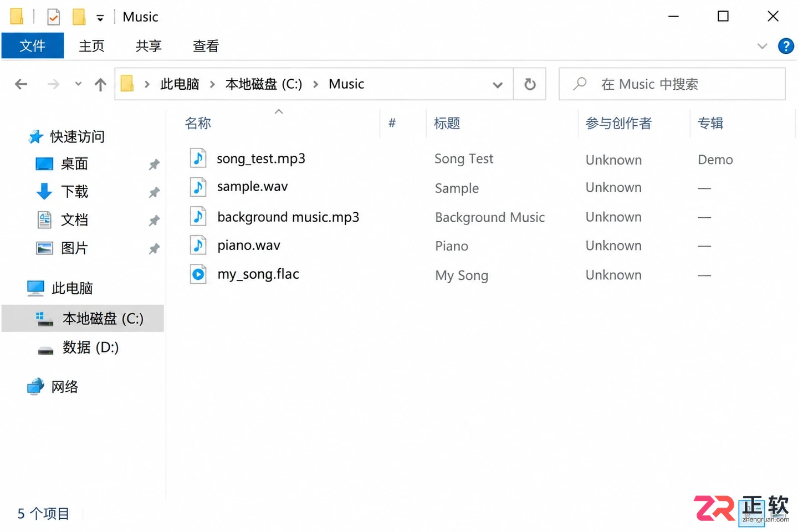Switch to the 共享 ribbon tab

tap(149, 46)
